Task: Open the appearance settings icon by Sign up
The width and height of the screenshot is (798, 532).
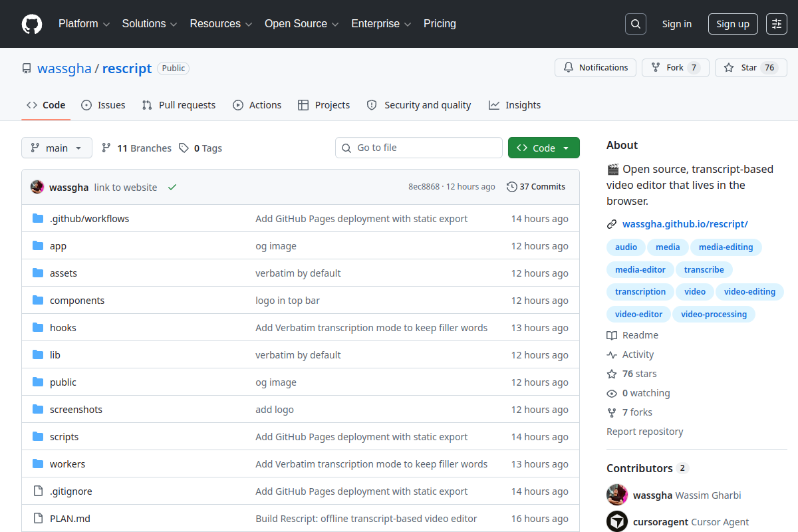Action: 777,24
